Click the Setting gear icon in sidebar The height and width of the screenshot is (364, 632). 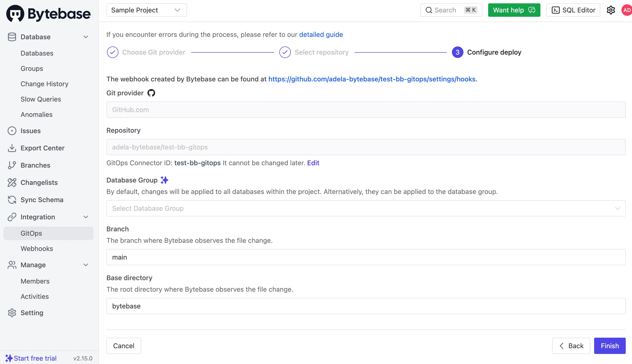[x=12, y=313]
